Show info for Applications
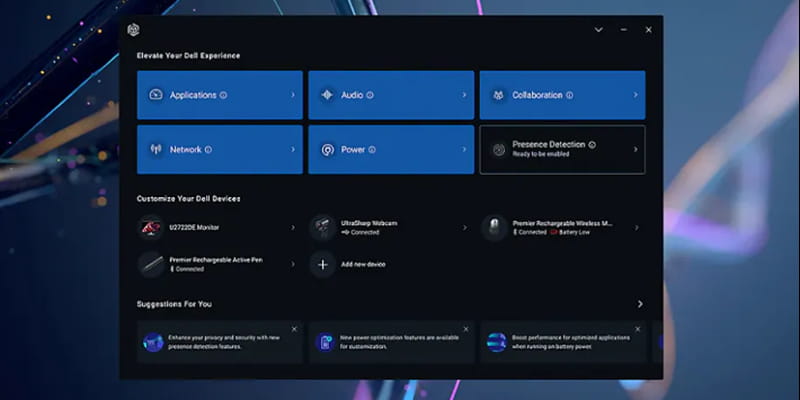The width and height of the screenshot is (800, 400). click(223, 95)
